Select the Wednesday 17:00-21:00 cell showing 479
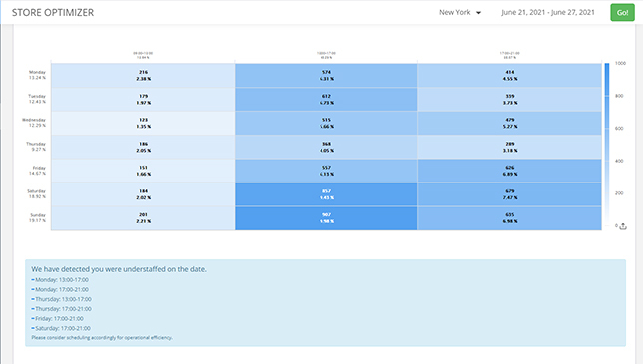 [510, 123]
